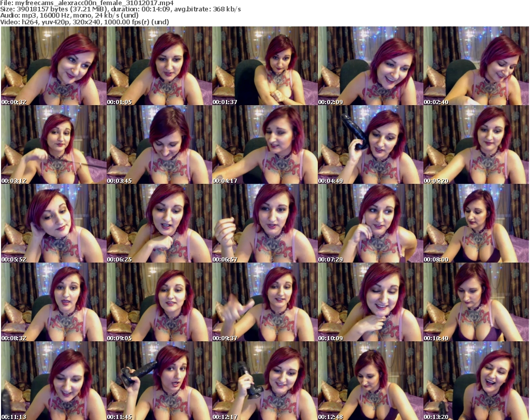Screen dimensions: 530x420
Task: Open the frame timestamped 00:05:52
Action: tap(53, 223)
